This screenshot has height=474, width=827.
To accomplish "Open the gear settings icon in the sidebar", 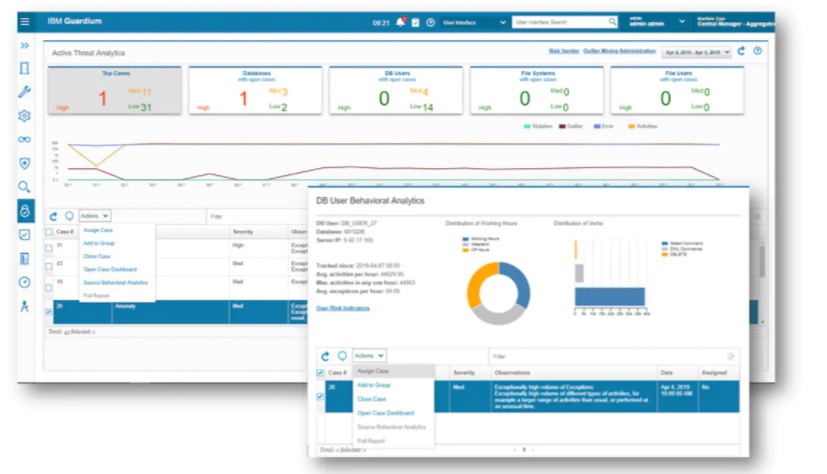I will (x=25, y=116).
